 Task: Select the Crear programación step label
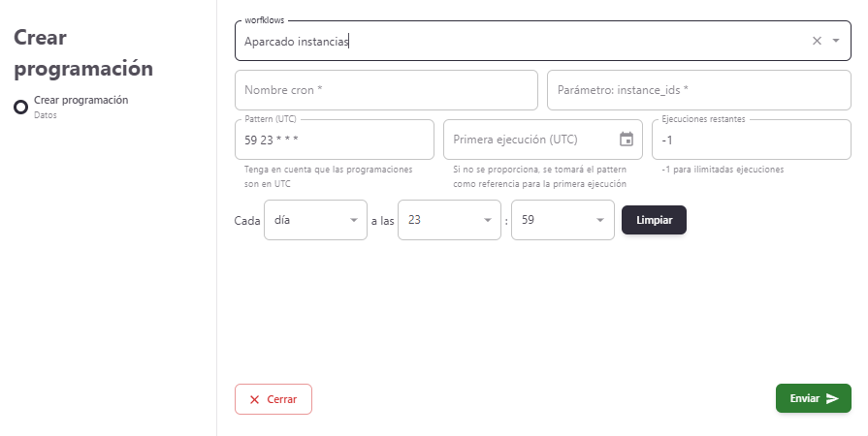coord(80,100)
